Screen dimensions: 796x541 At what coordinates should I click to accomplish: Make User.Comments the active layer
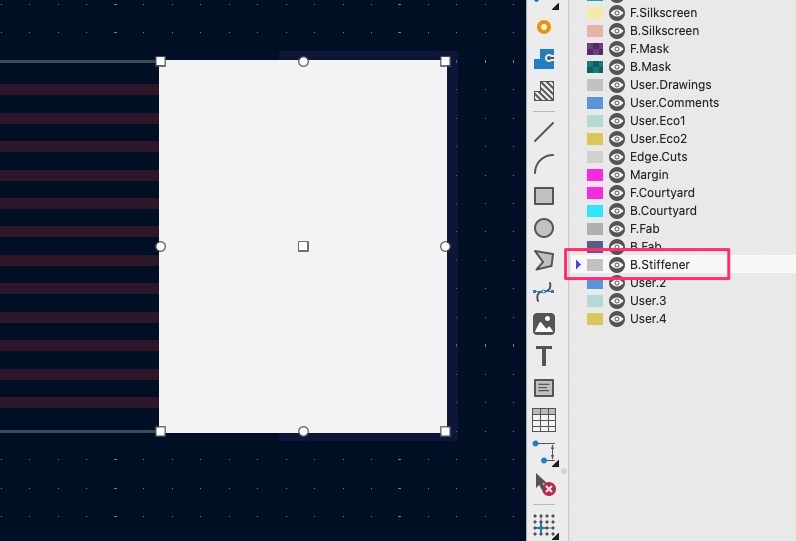tap(674, 103)
